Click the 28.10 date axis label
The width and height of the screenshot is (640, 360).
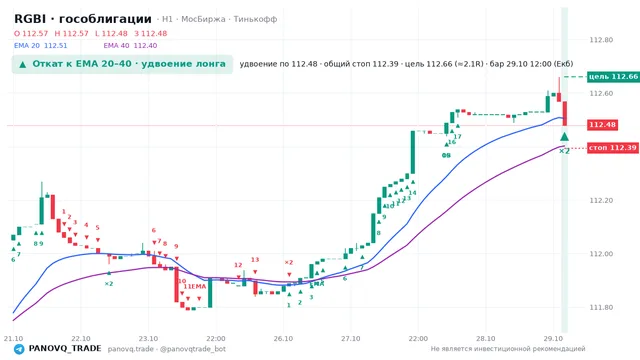tap(486, 339)
